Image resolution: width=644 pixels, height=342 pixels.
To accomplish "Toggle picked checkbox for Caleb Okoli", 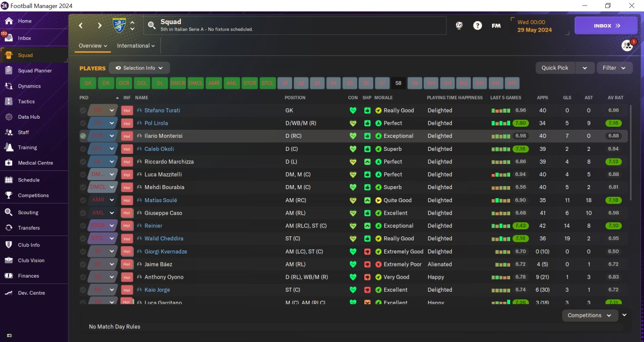I will point(83,149).
